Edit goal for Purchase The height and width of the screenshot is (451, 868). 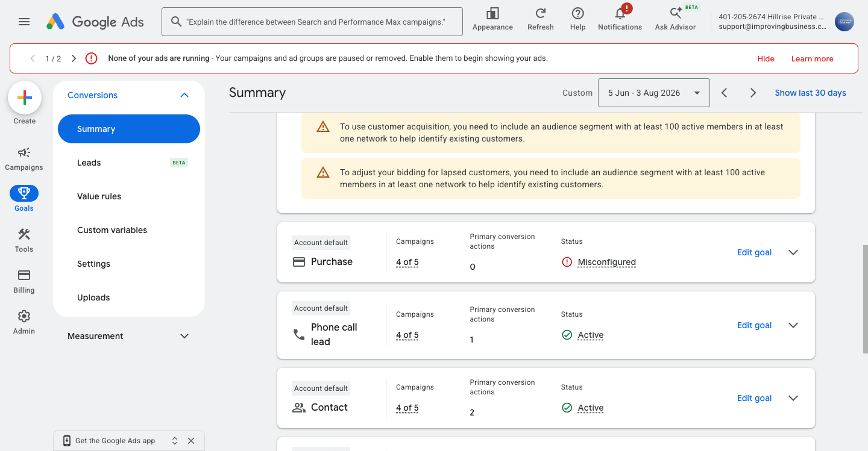(754, 252)
